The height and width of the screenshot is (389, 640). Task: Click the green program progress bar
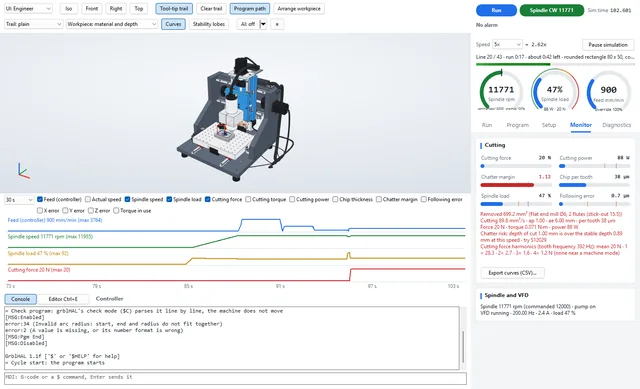[555, 64]
